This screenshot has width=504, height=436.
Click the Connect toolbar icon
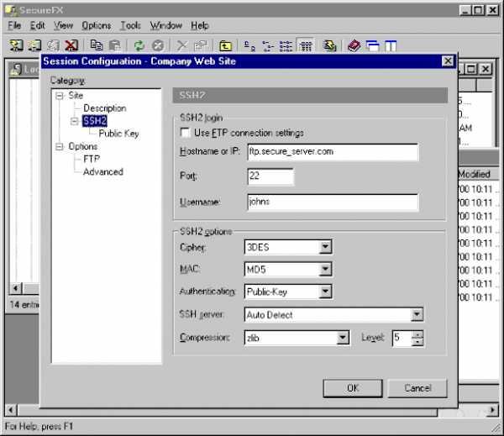[x=16, y=45]
